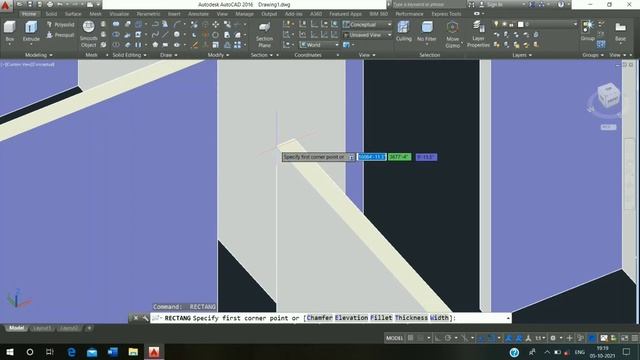Click MODEL button in status bar
This screenshot has width=640, height=360.
tap(394, 338)
